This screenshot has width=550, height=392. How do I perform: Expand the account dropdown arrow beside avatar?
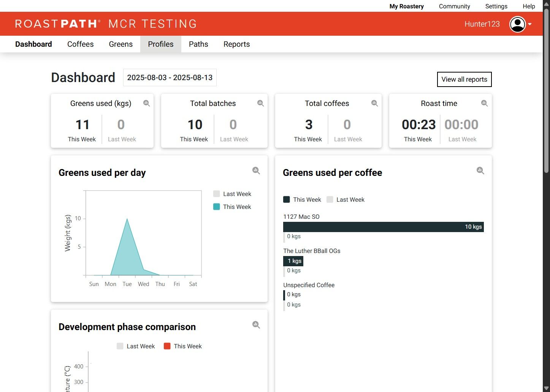coord(530,24)
